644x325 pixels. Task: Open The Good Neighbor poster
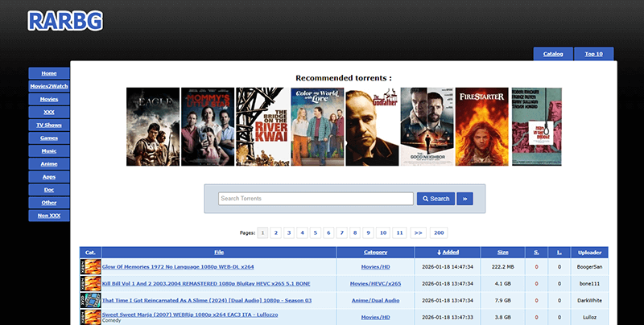(427, 126)
